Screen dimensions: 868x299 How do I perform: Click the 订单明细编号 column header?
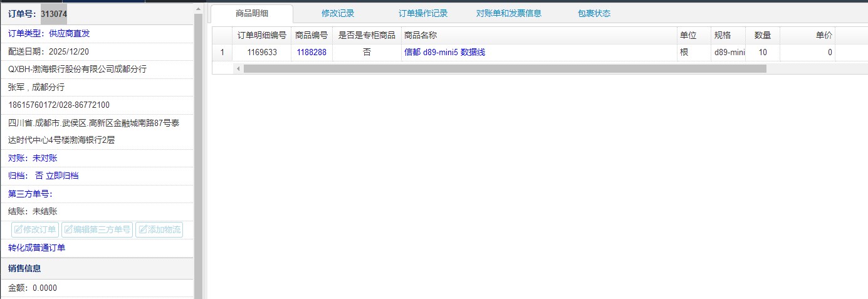[x=262, y=36]
